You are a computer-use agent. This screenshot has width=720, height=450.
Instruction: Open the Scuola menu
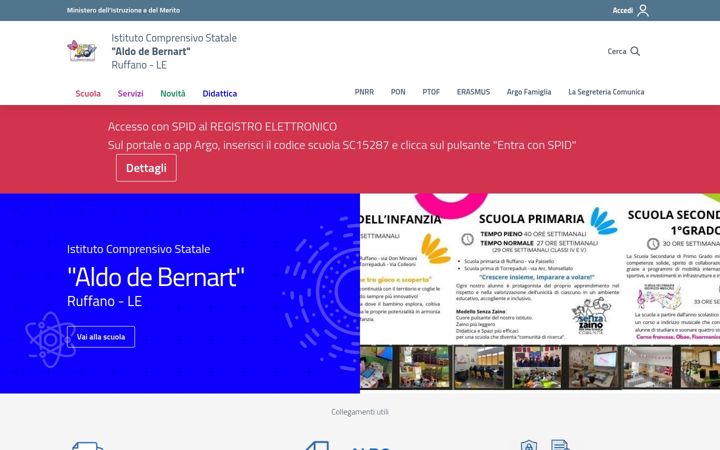88,93
